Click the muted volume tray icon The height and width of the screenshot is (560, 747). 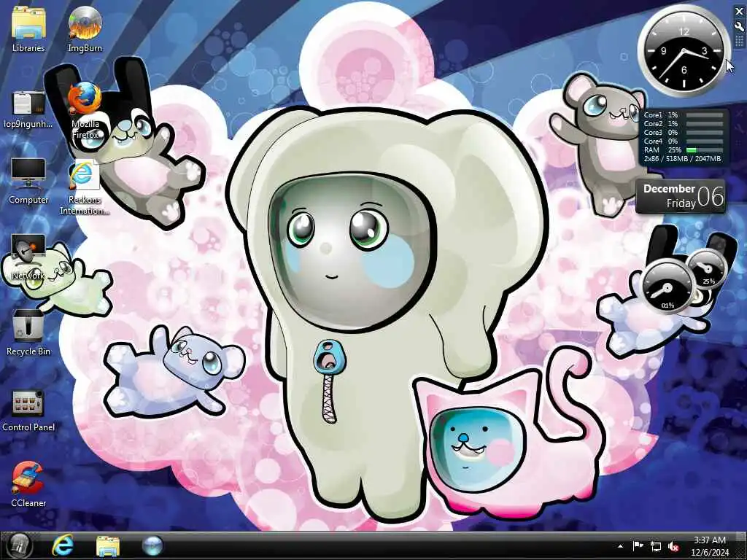point(673,547)
